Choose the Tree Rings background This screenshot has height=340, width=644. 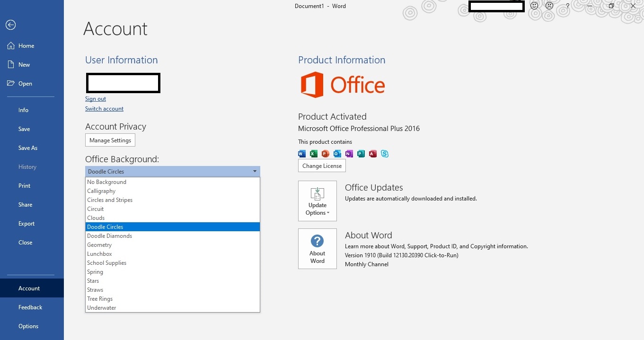tap(173, 299)
